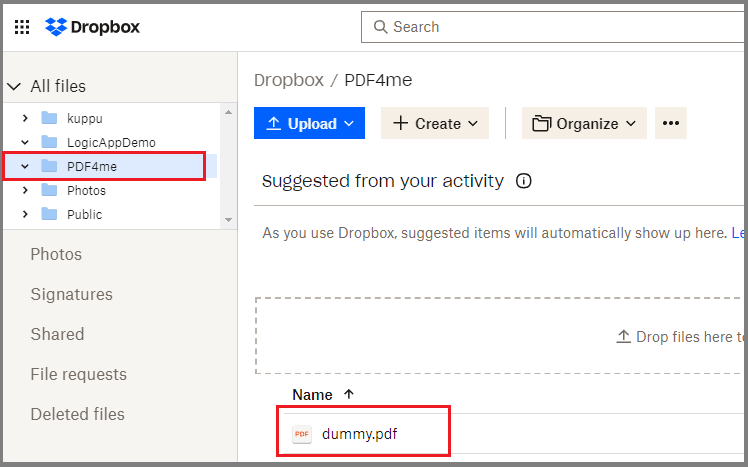Expand the kuppu folder arrow
This screenshot has height=467, width=748.
pyautogui.click(x=25, y=118)
